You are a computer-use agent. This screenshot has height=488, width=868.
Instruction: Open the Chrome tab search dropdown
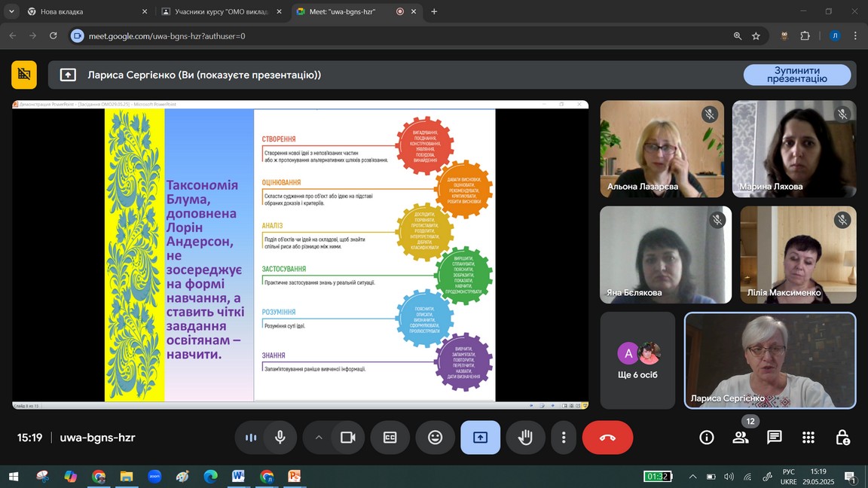click(x=11, y=12)
